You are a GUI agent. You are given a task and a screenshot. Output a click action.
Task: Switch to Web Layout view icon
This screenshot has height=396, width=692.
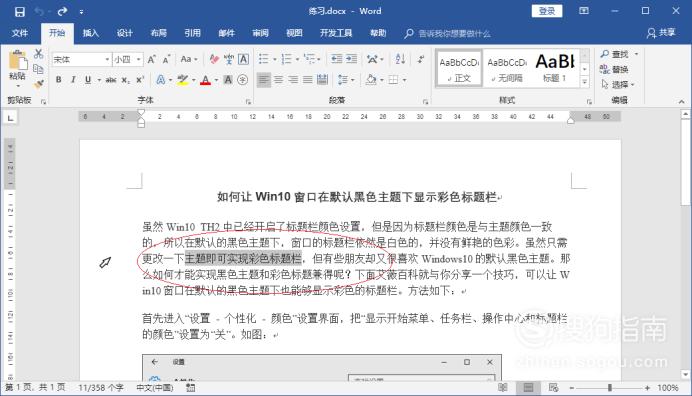553,388
